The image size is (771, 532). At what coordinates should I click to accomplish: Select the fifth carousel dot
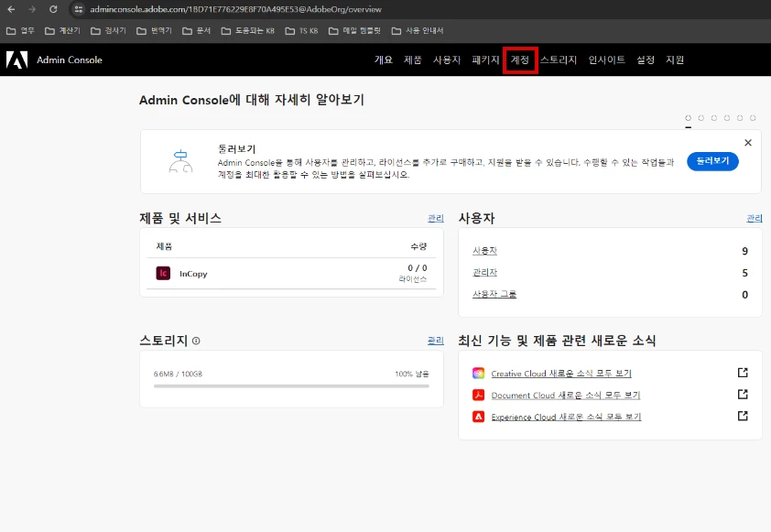[740, 118]
